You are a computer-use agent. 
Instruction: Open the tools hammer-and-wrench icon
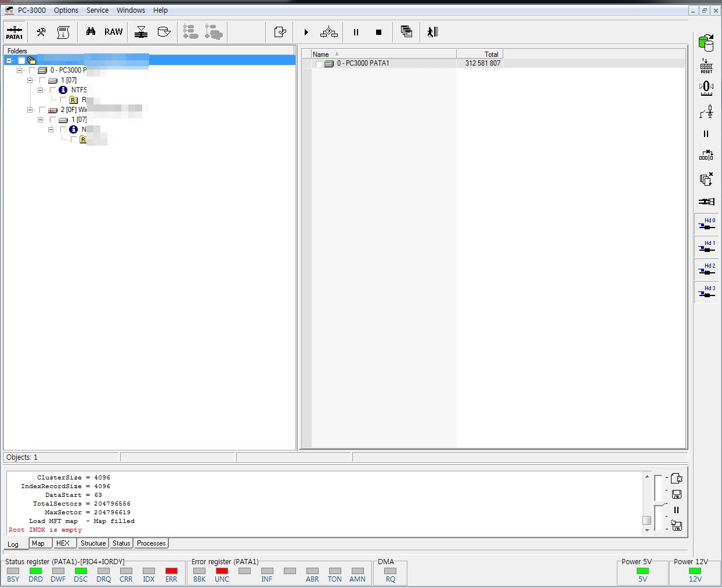click(41, 32)
